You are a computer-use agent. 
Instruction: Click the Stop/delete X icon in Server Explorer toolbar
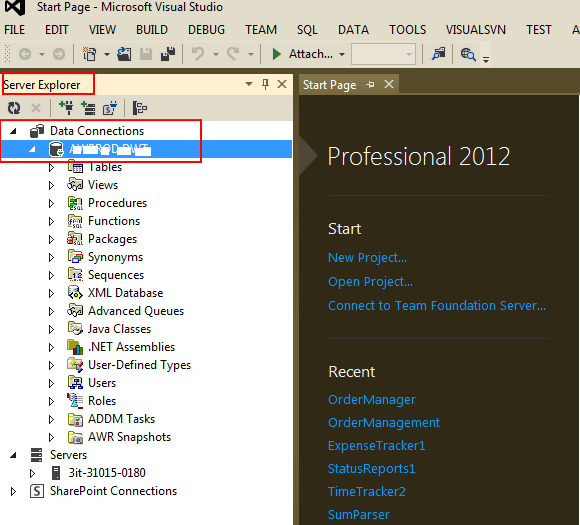pos(36,108)
